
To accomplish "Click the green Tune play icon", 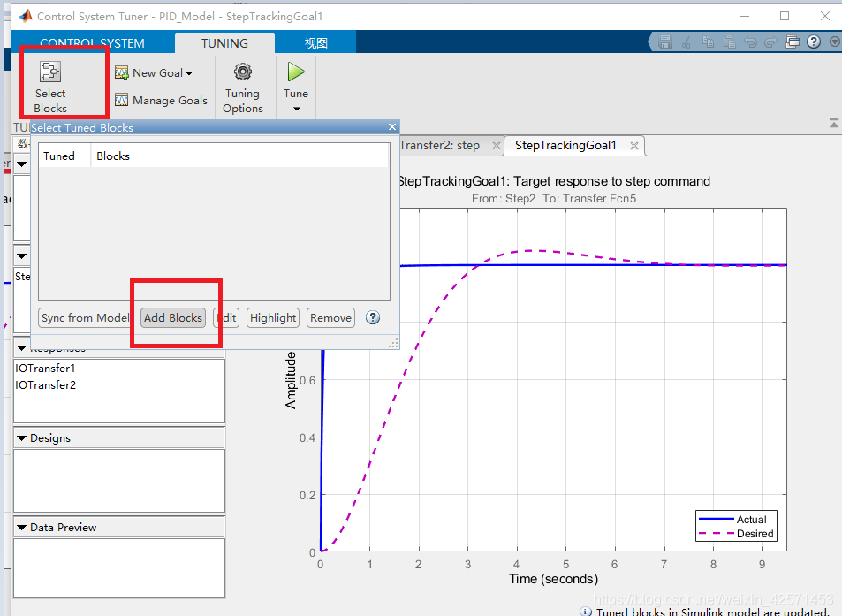I will tap(296, 72).
